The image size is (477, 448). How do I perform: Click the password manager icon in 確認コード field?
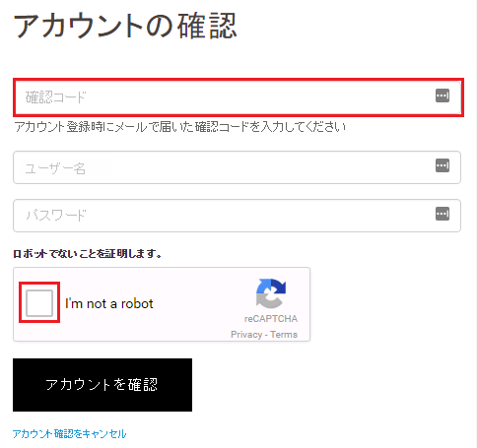(x=443, y=96)
